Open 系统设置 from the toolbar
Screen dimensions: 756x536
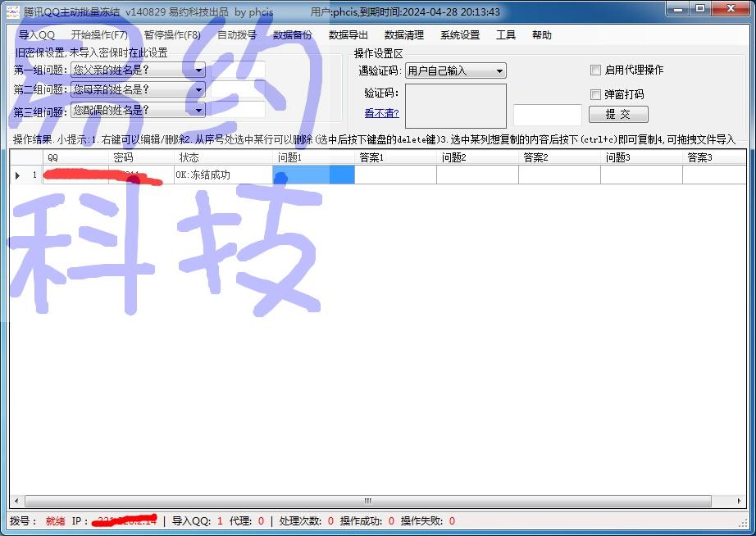coord(460,34)
